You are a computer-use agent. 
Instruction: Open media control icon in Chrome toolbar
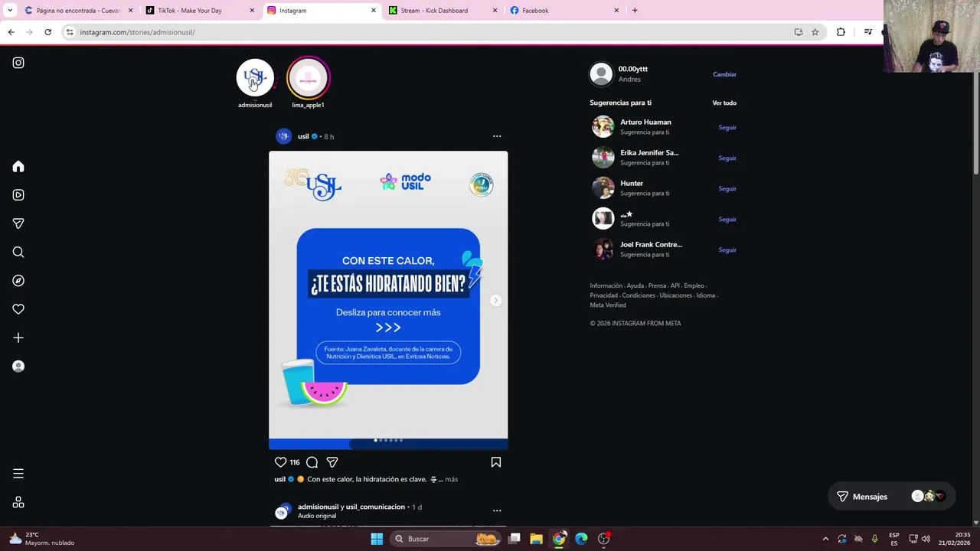[867, 32]
